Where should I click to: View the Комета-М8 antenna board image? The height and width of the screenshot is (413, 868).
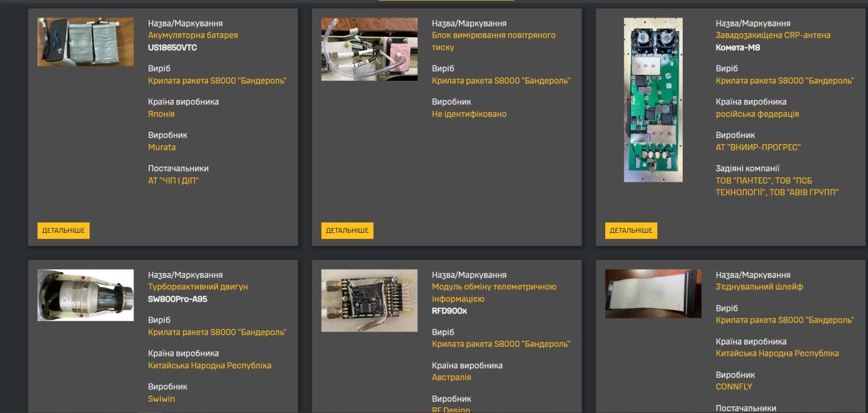click(653, 100)
